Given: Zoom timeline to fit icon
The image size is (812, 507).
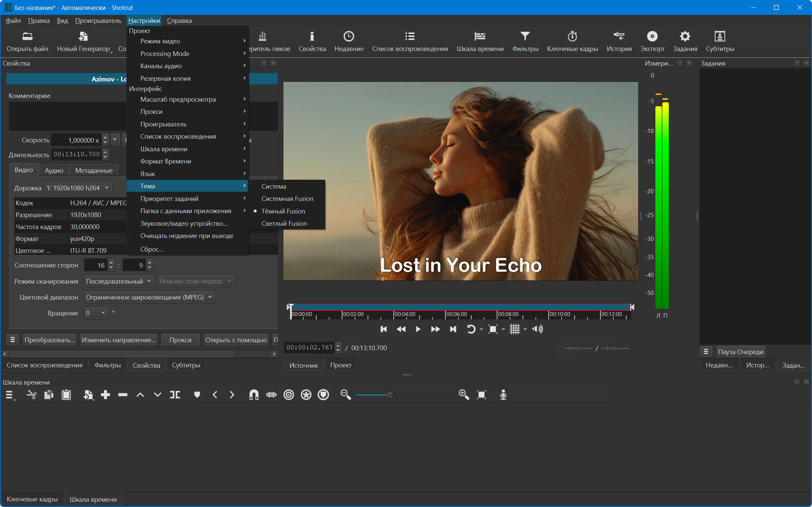Looking at the screenshot, I should click(x=482, y=395).
